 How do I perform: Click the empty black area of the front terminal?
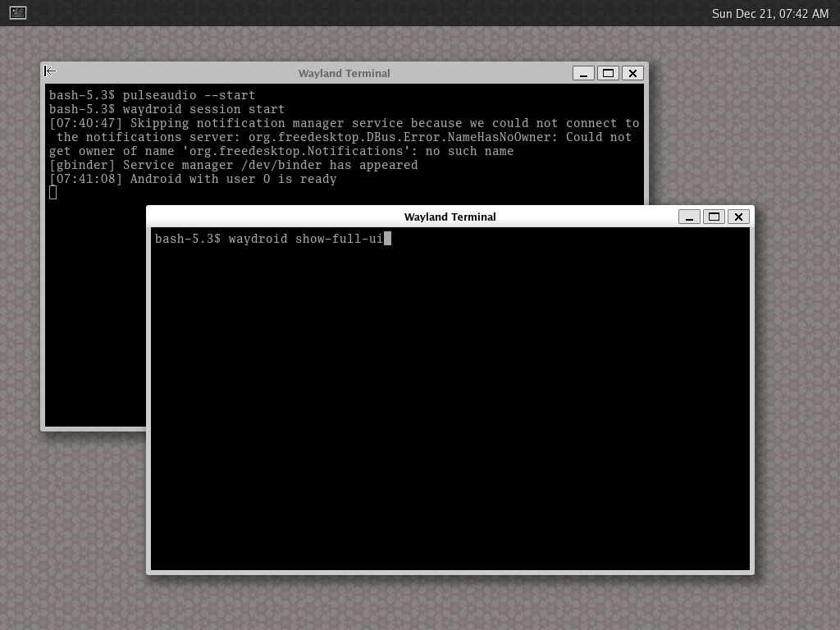click(x=450, y=410)
